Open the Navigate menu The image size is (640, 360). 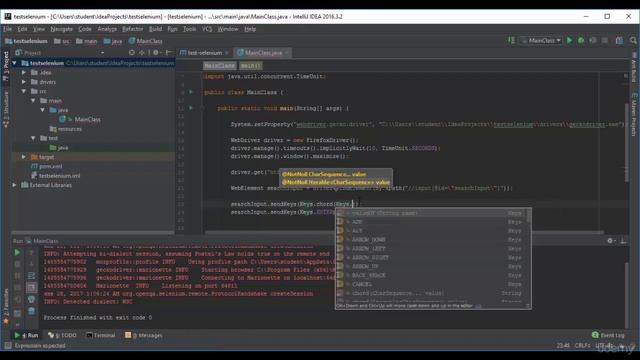61,29
